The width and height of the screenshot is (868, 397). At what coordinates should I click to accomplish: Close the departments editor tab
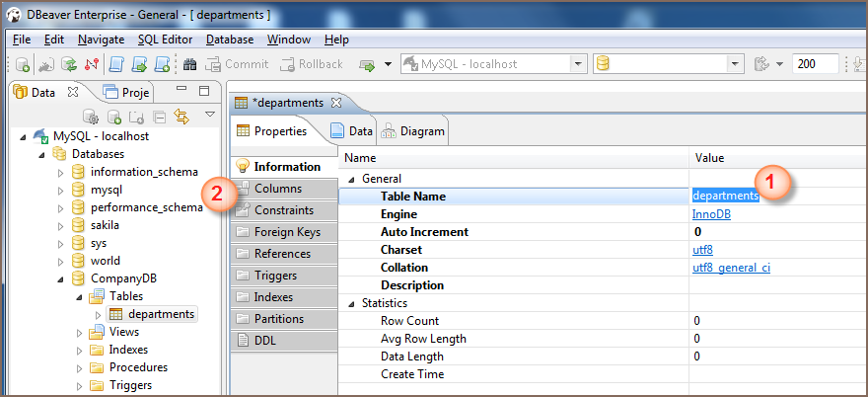pos(335,102)
